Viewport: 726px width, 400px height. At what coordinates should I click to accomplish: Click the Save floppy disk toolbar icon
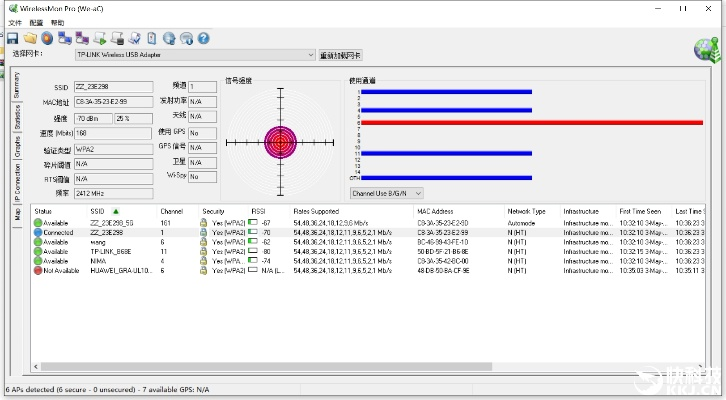tap(13, 38)
